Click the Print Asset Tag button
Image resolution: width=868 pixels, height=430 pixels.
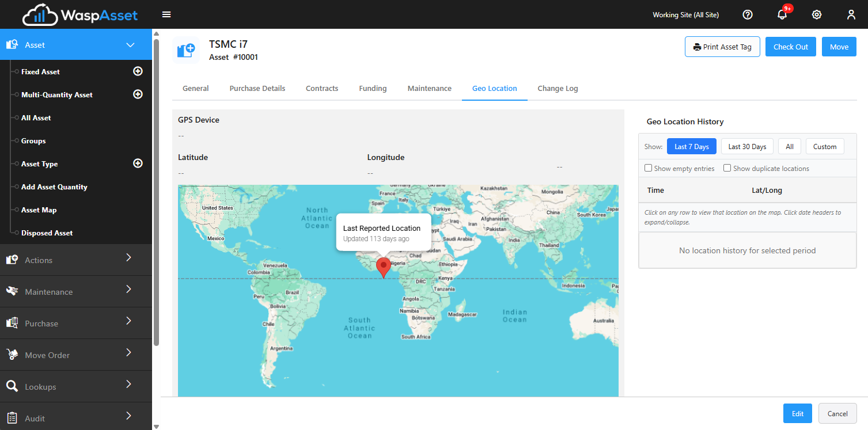[722, 47]
